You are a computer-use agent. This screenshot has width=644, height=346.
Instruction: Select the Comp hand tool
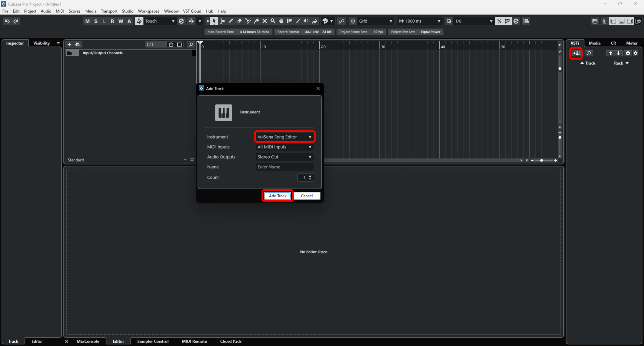click(281, 21)
